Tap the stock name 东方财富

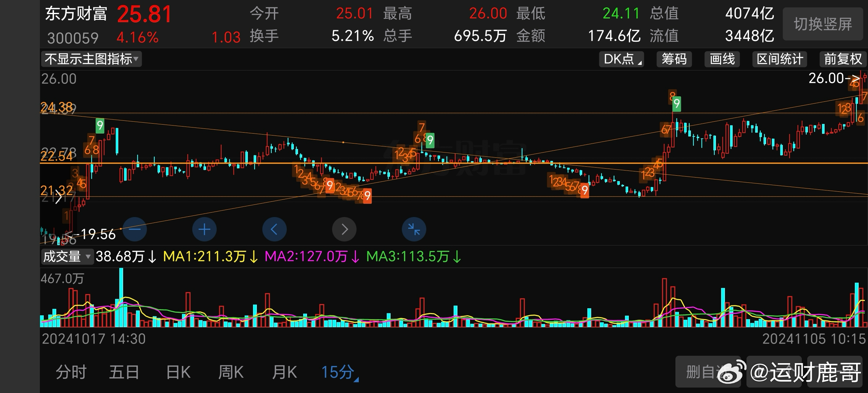coord(76,14)
